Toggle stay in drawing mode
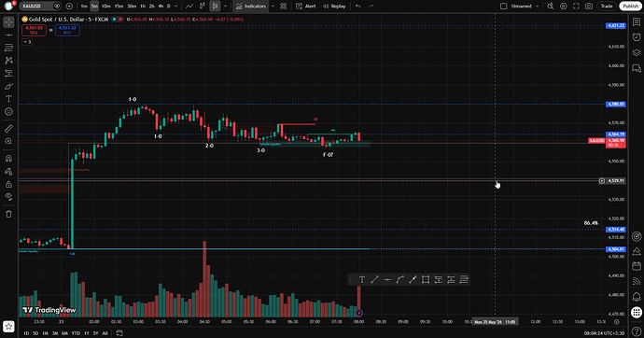This screenshot has height=338, width=644. pyautogui.click(x=8, y=172)
